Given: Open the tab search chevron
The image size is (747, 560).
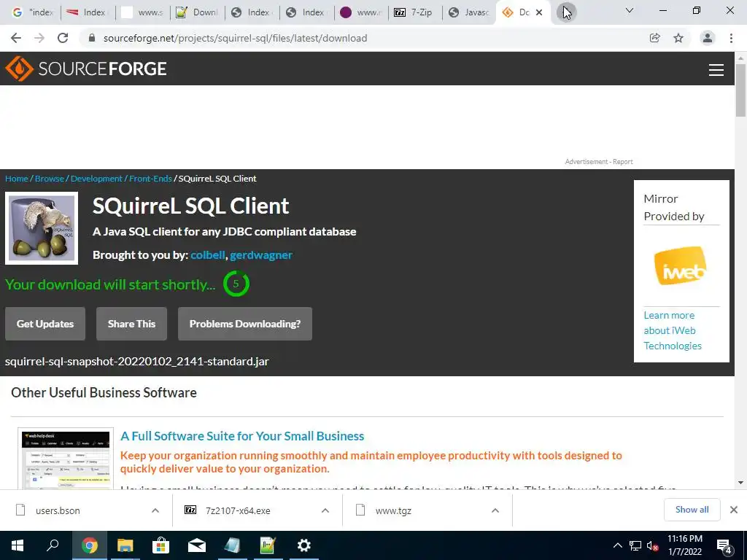Looking at the screenshot, I should 630,10.
